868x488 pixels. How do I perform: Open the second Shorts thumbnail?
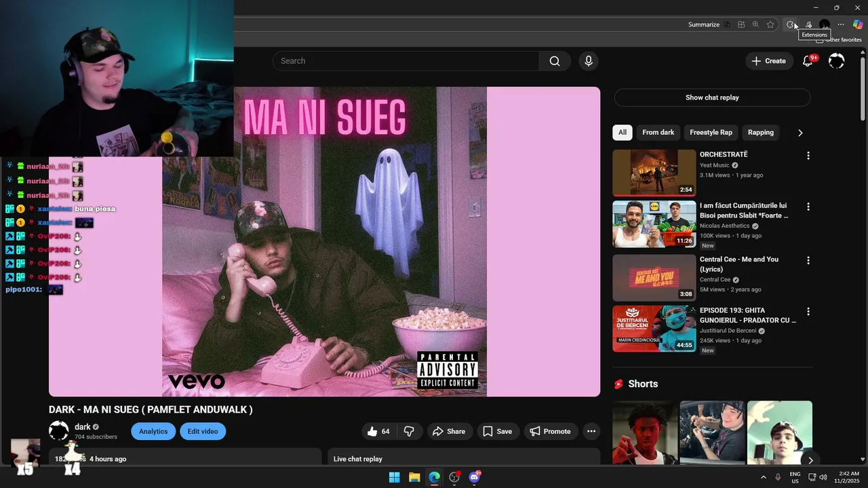(x=712, y=432)
